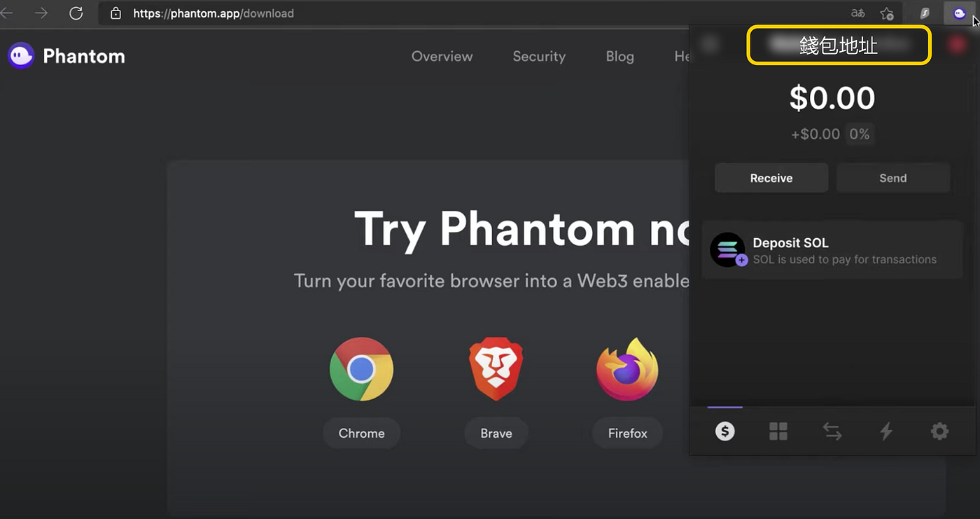Screen dimensions: 980x519
Task: Click the Phantom wordmark text
Action: coord(84,56)
